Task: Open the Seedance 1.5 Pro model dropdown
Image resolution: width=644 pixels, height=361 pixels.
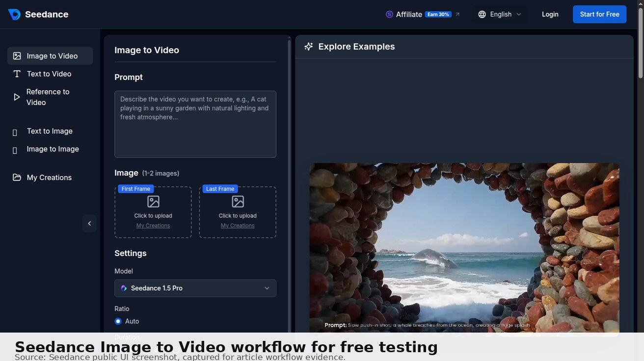Action: click(195, 288)
